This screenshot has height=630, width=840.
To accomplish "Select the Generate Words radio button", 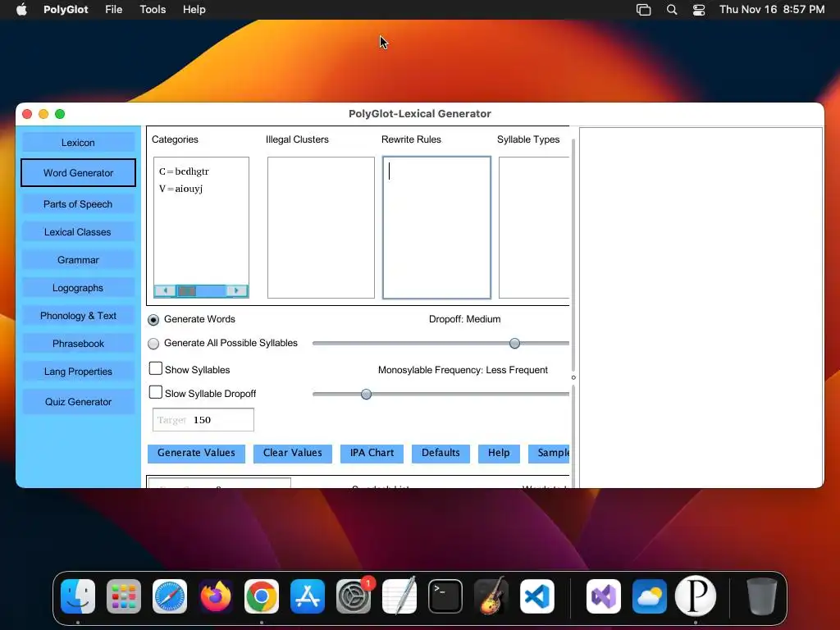I will 153,320.
